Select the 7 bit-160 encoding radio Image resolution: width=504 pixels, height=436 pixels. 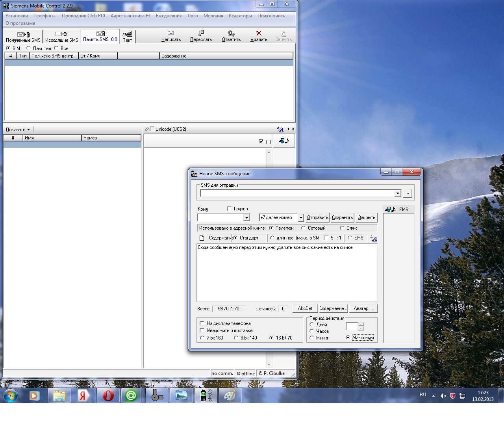[202, 338]
